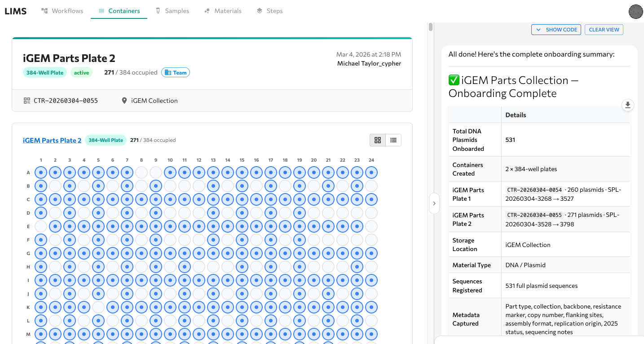Click the Clear View button
Viewport: 644px width, 344px height.
tap(604, 30)
